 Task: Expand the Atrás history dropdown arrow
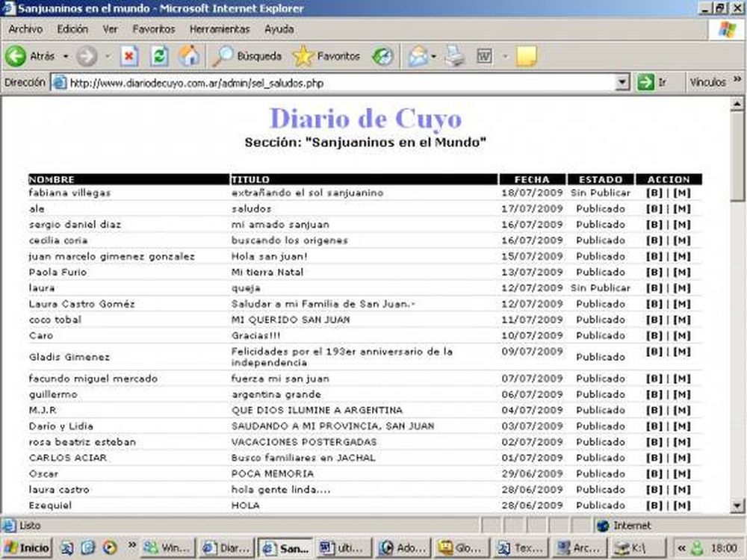coord(66,56)
